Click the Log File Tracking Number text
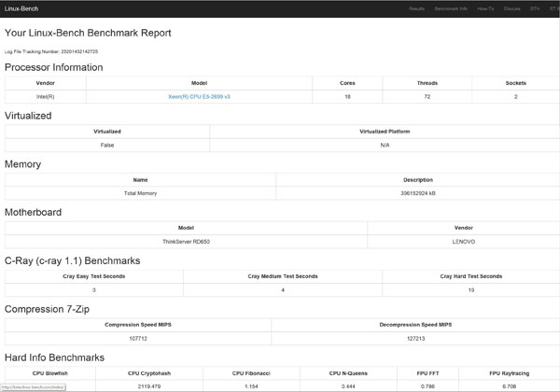Viewport: 560px width, 392px height. click(51, 51)
